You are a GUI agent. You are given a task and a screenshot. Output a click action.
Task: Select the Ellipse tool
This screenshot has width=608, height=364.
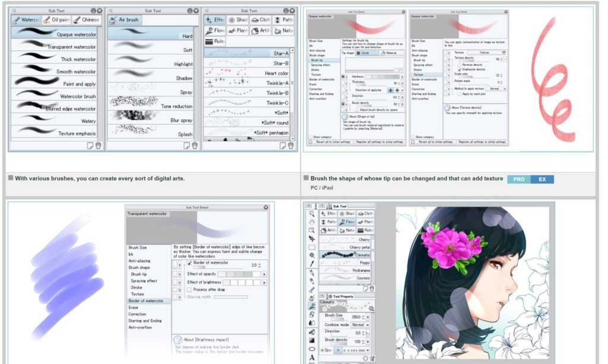coord(311,349)
